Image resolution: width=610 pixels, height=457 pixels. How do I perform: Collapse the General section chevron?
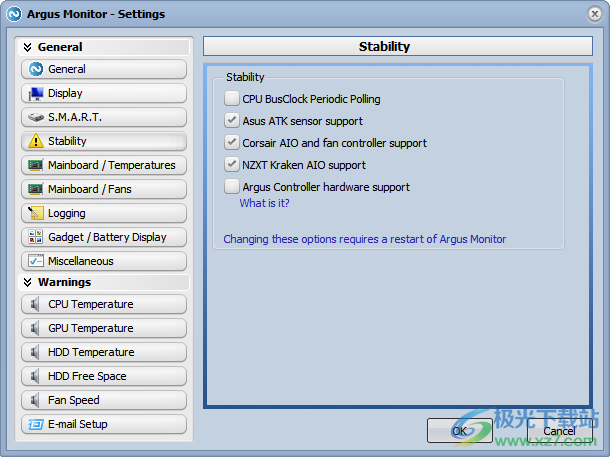[27, 47]
